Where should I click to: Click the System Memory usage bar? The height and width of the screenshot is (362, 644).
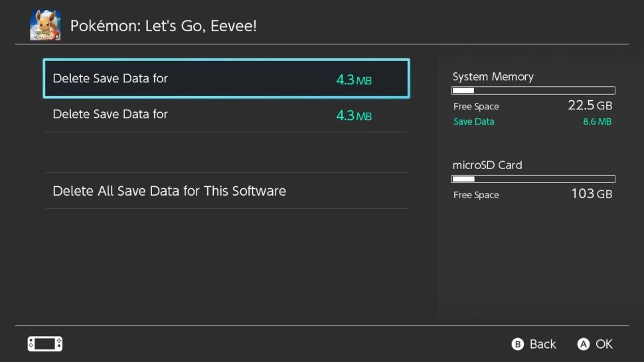(533, 91)
